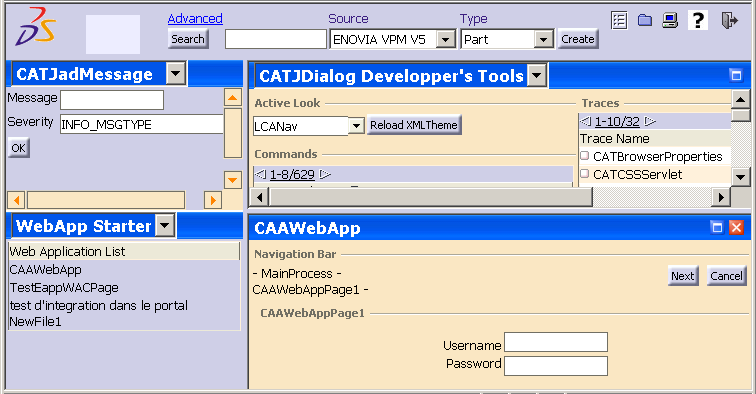Click OK in CATJadMessage panel
The width and height of the screenshot is (756, 394).
[x=18, y=148]
